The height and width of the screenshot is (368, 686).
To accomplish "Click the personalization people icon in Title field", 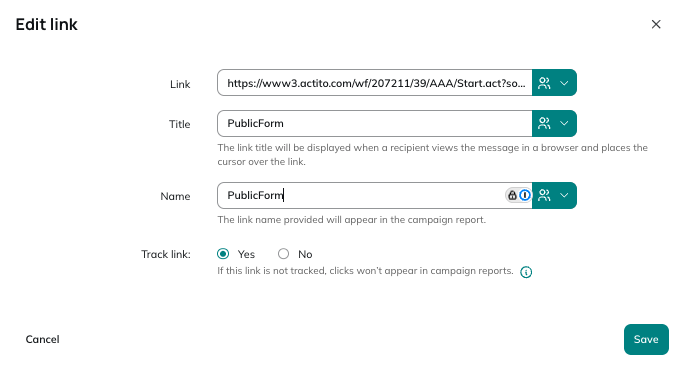I will pos(544,123).
